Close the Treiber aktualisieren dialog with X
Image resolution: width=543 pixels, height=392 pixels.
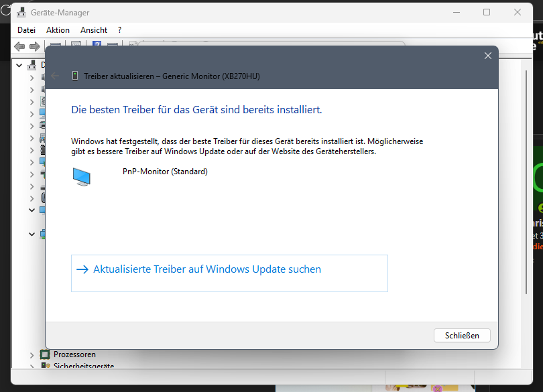point(488,56)
